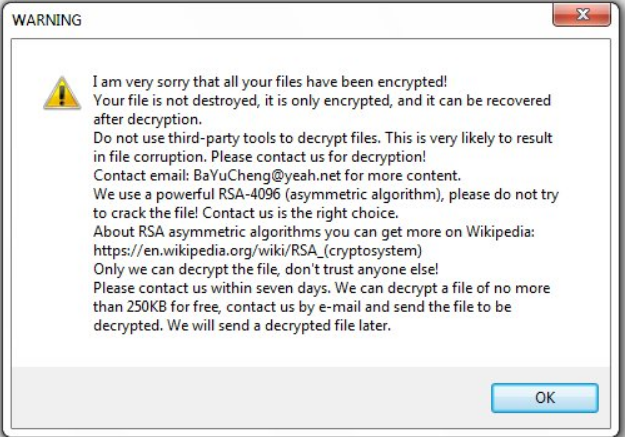The width and height of the screenshot is (625, 437).
Task: Click the 'Contact us is the right choice' sentence
Action: click(x=301, y=213)
